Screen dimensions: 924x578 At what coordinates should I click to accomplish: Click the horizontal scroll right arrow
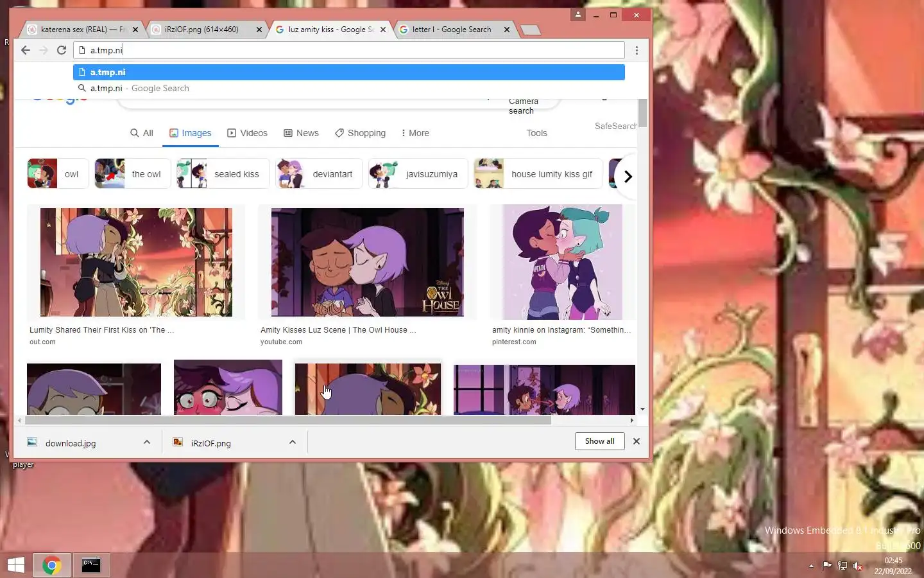(632, 420)
